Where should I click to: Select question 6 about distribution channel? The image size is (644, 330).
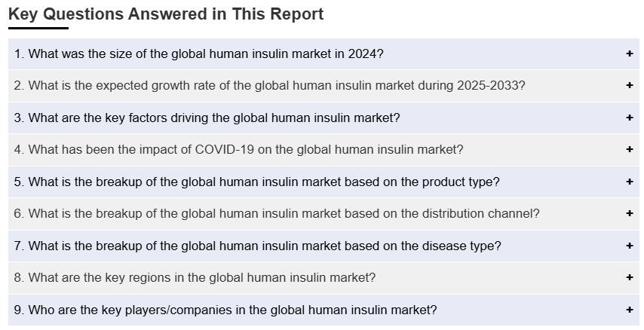(277, 214)
